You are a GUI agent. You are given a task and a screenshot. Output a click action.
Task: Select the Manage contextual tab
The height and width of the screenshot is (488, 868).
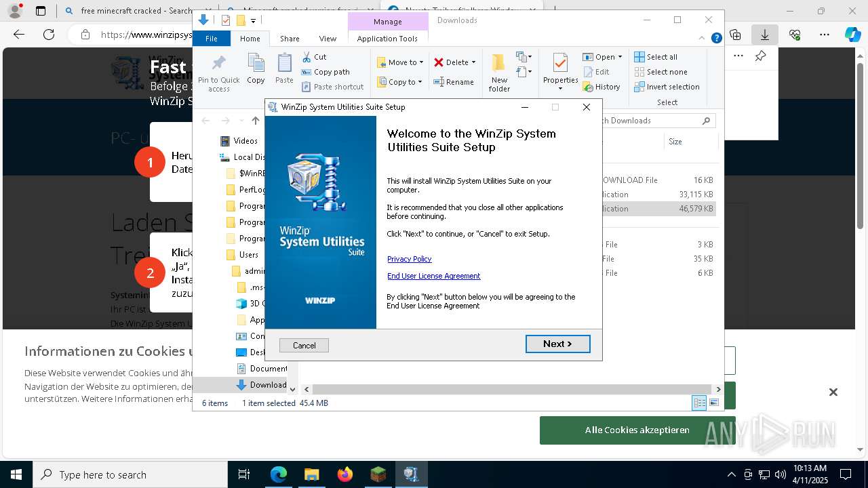click(x=388, y=22)
